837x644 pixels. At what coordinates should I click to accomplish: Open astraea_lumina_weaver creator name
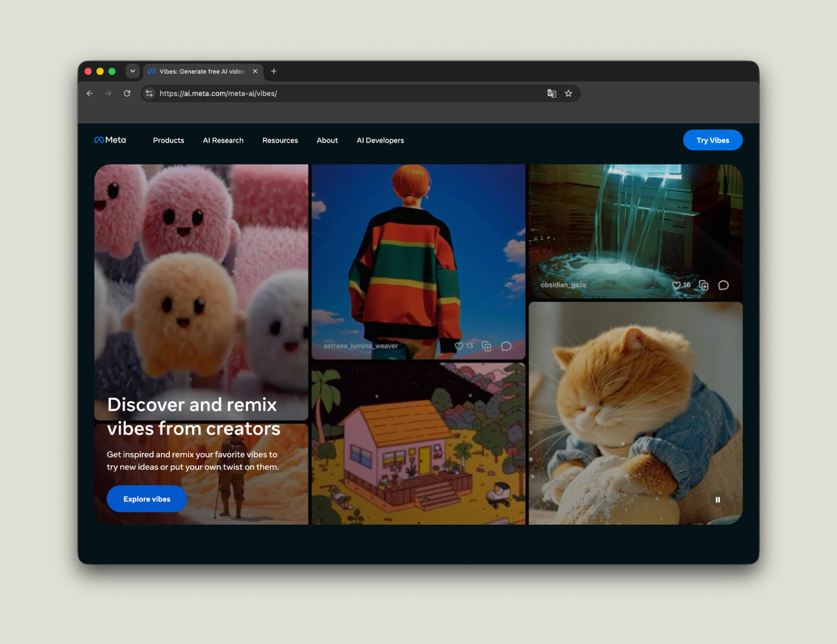[x=360, y=346]
